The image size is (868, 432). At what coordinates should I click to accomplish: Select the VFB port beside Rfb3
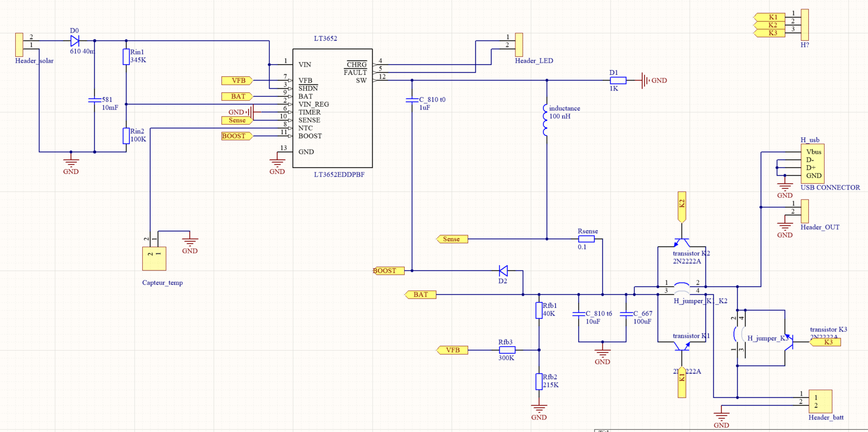(452, 350)
